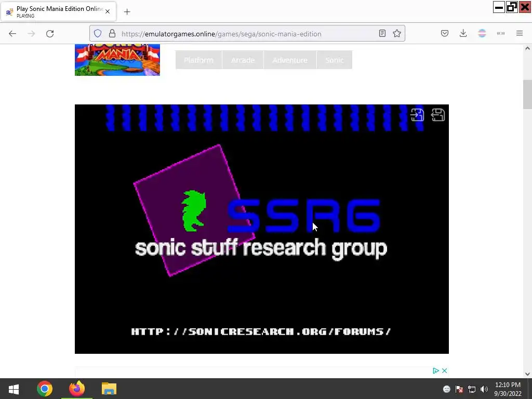Click the flag security tray icon
The height and width of the screenshot is (399, 532).
point(459,389)
